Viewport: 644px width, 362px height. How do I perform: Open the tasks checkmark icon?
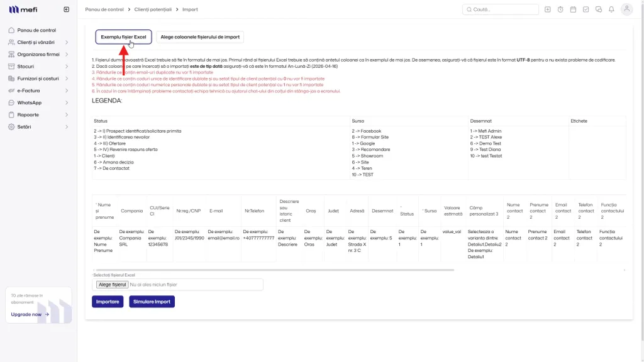pyautogui.click(x=586, y=9)
